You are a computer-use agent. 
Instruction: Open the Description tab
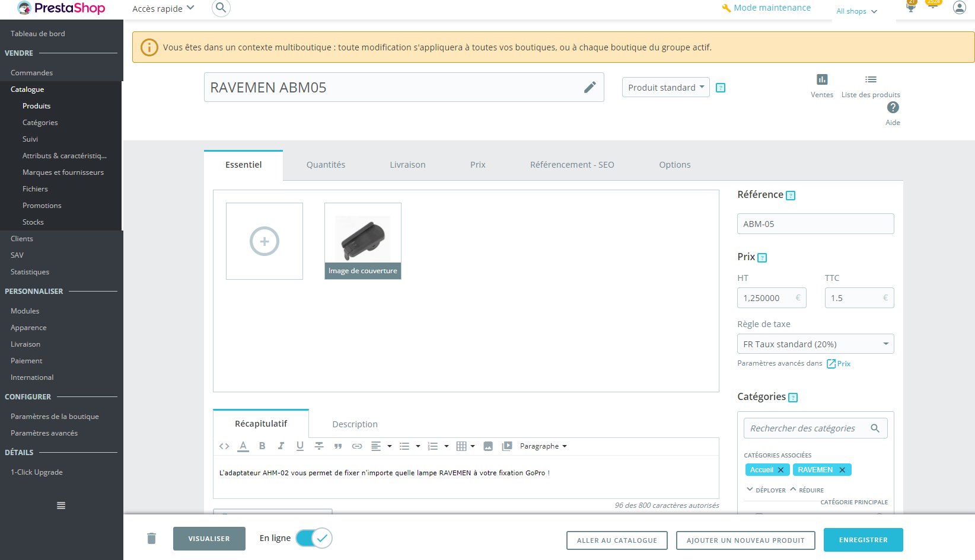pyautogui.click(x=355, y=424)
